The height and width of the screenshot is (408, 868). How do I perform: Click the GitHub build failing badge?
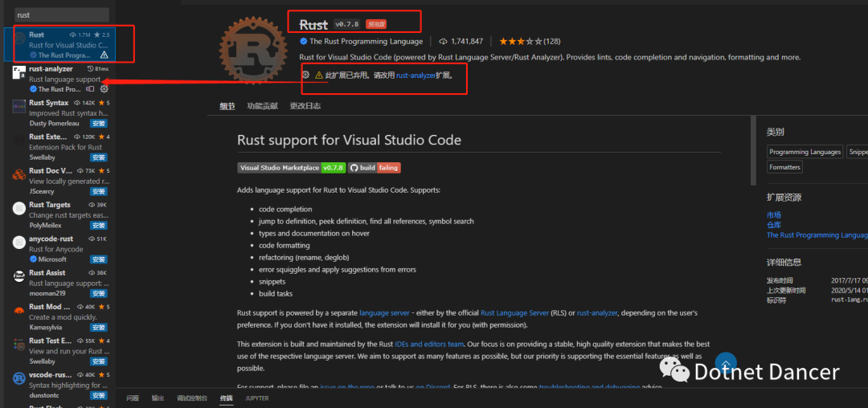pos(375,168)
